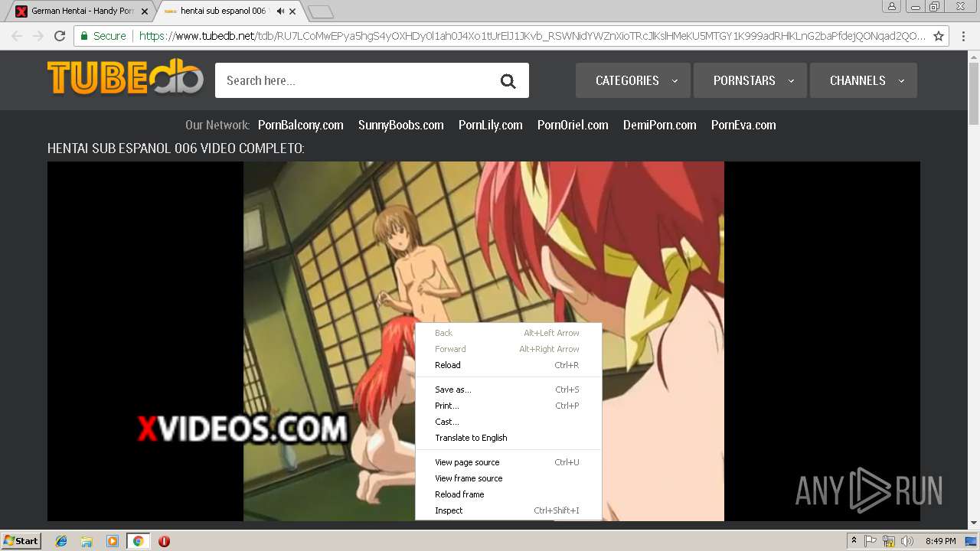Click the browser forward arrow
980x551 pixels.
38,36
